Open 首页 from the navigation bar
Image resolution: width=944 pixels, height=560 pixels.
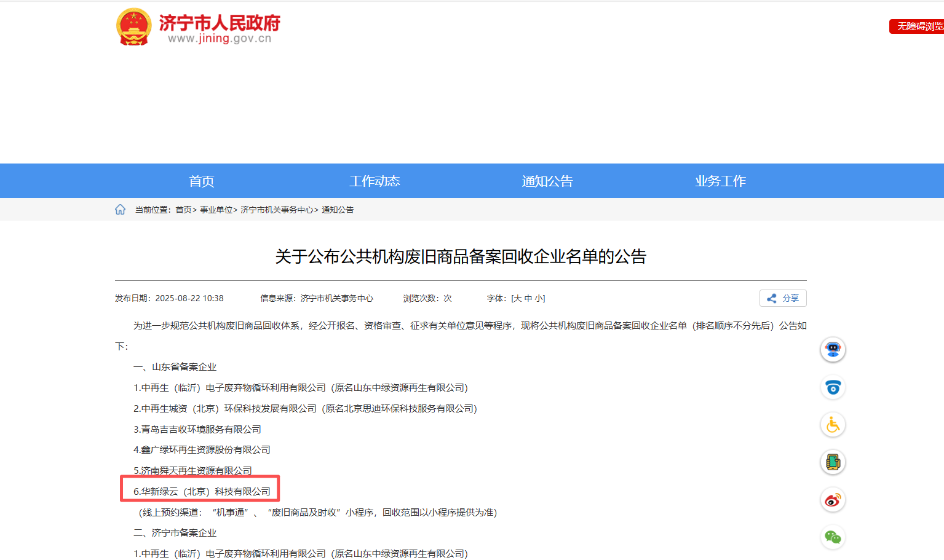point(201,180)
